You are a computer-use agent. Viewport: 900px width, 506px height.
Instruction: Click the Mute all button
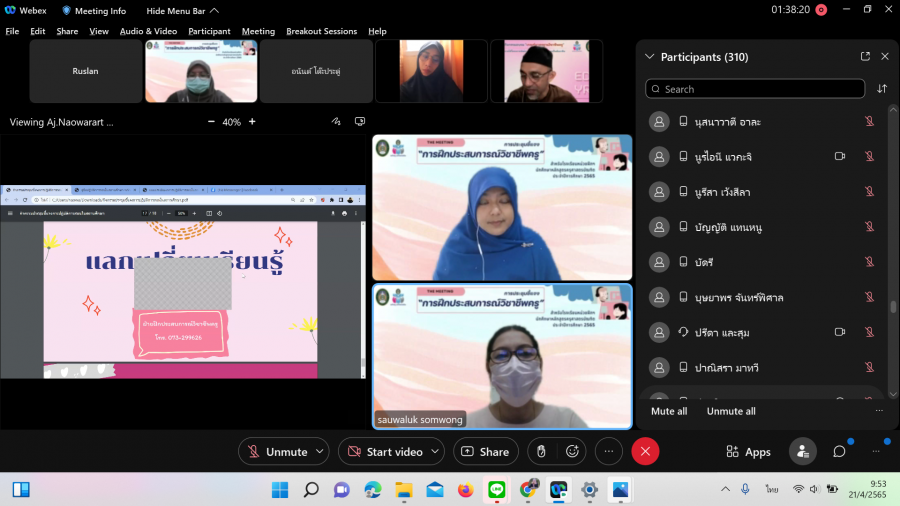(669, 411)
